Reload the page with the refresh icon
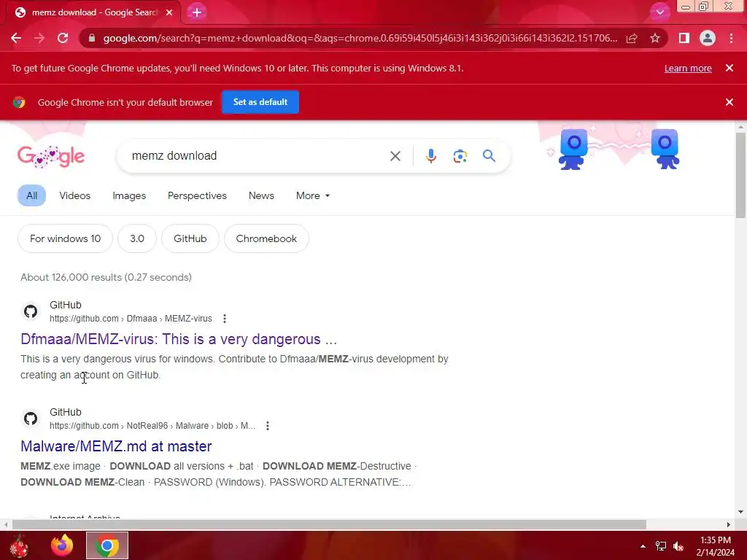The image size is (747, 560). click(x=63, y=38)
